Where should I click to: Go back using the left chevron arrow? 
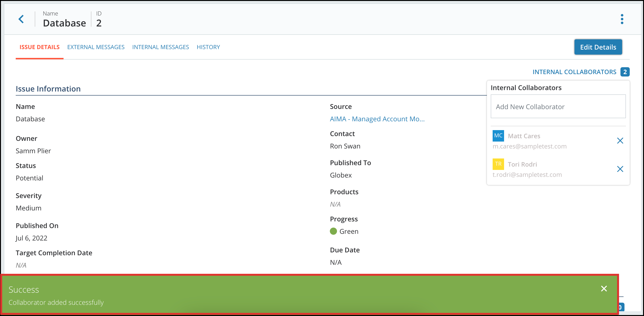(21, 19)
